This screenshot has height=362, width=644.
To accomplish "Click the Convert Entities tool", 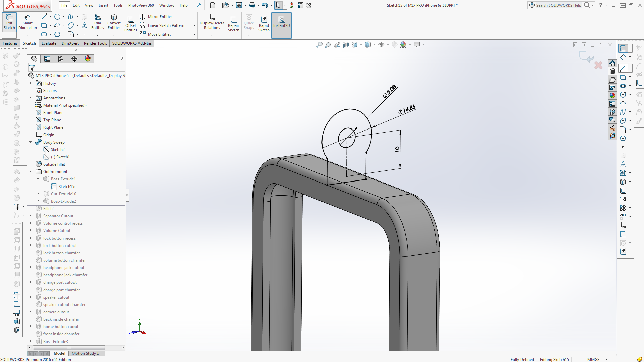I will click(114, 22).
